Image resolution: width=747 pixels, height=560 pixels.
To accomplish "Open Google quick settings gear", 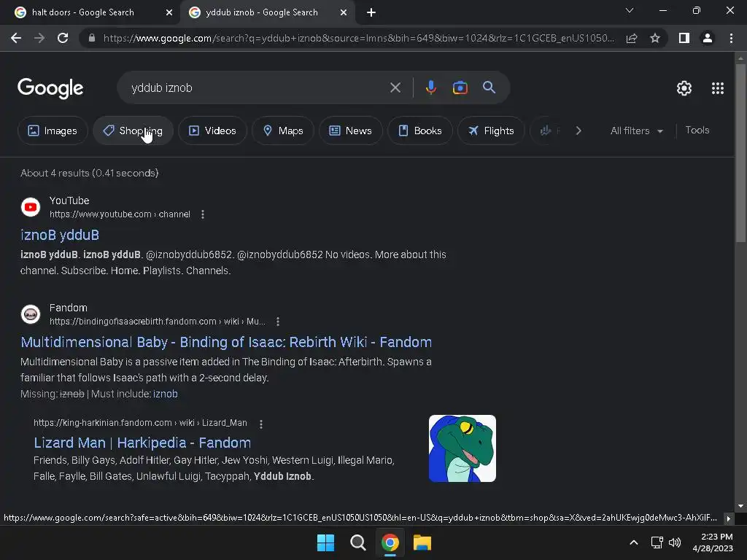I will 684,88.
